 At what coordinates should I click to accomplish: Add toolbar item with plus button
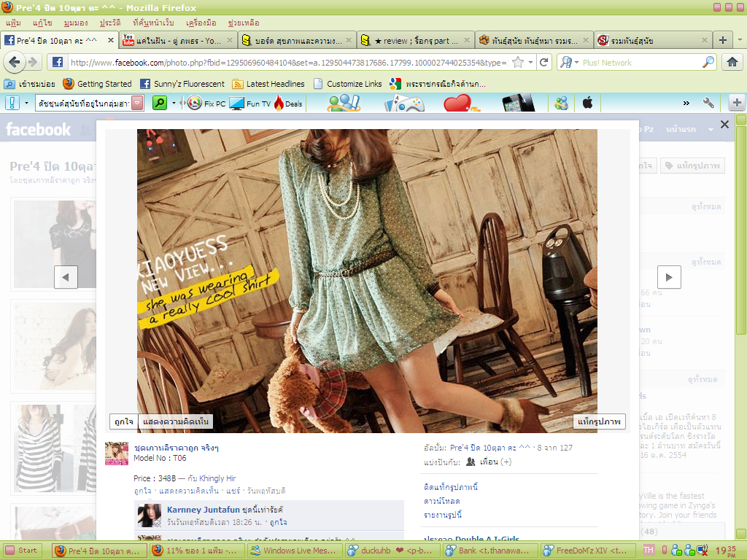(x=737, y=103)
